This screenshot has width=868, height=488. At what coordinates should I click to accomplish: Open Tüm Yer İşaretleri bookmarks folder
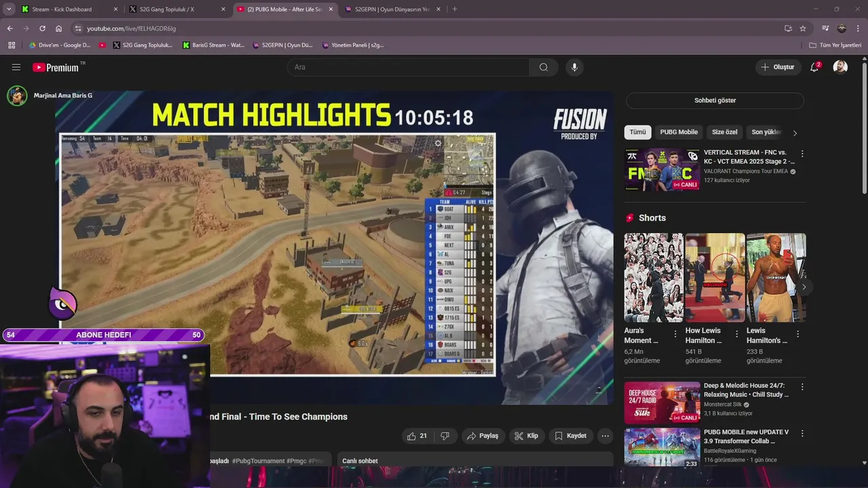[835, 45]
